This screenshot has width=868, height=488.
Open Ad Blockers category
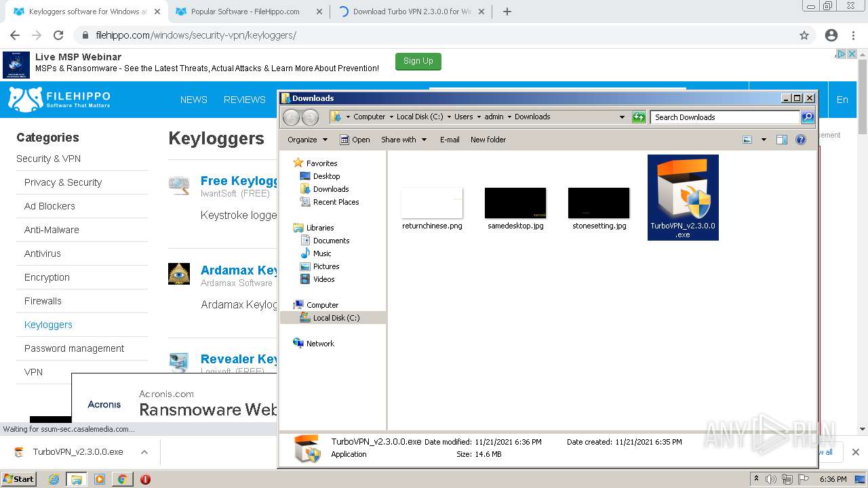(50, 206)
